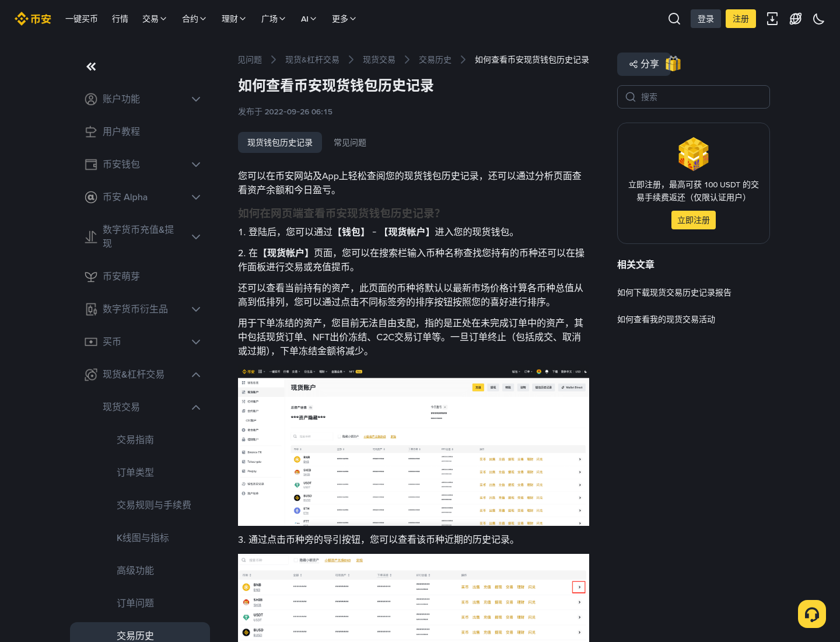Open the language globe icon
The width and height of the screenshot is (840, 642).
[x=796, y=19]
